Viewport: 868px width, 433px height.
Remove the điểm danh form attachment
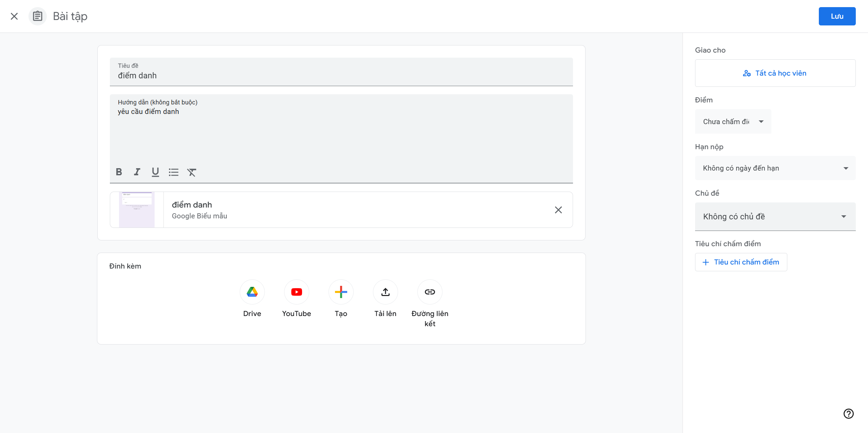[558, 210]
